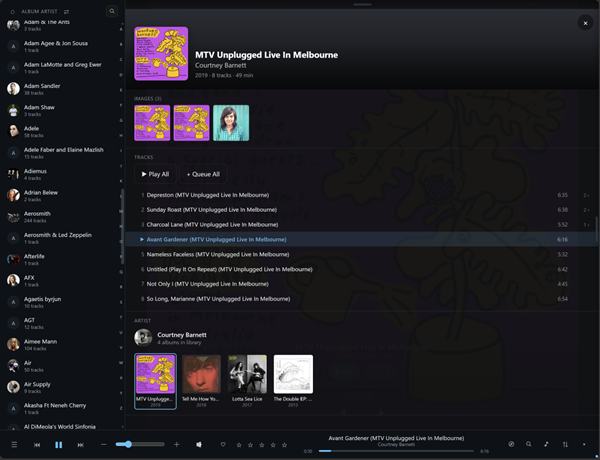Rate the track three stars
This screenshot has height=460, width=600.
[x=262, y=445]
